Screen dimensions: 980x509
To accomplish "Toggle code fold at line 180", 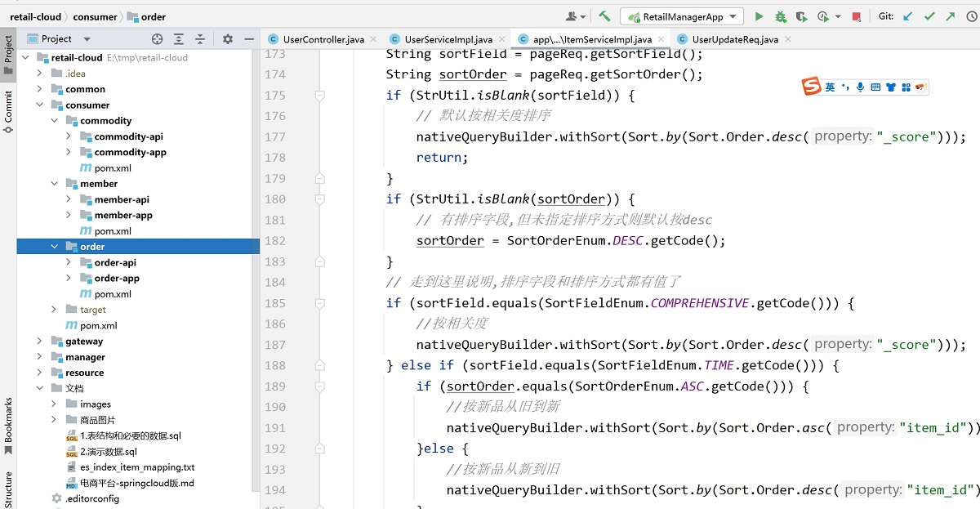I will click(x=320, y=199).
